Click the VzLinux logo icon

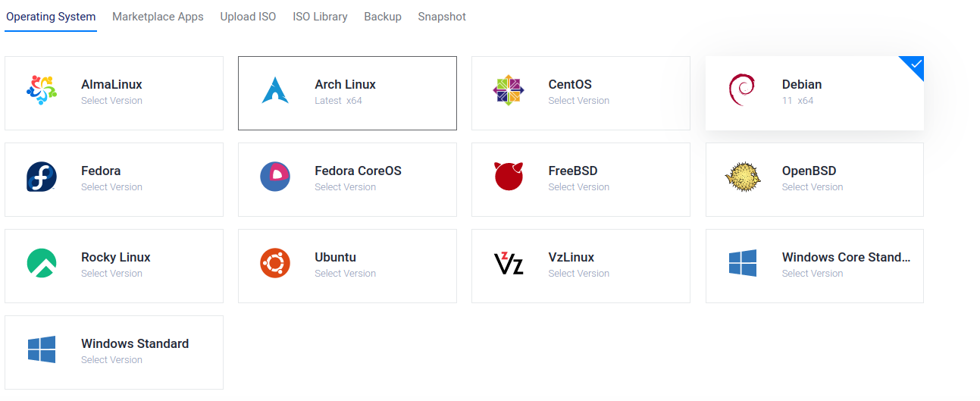click(509, 264)
